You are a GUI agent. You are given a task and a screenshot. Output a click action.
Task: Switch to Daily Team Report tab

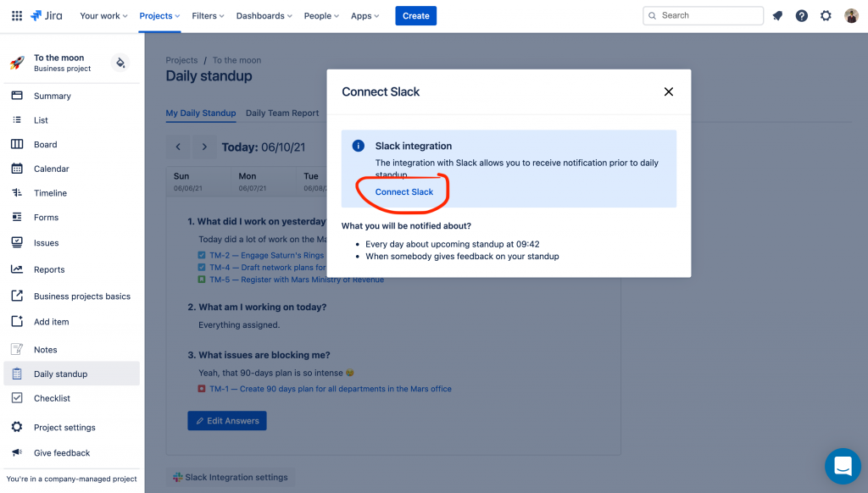pyautogui.click(x=282, y=113)
